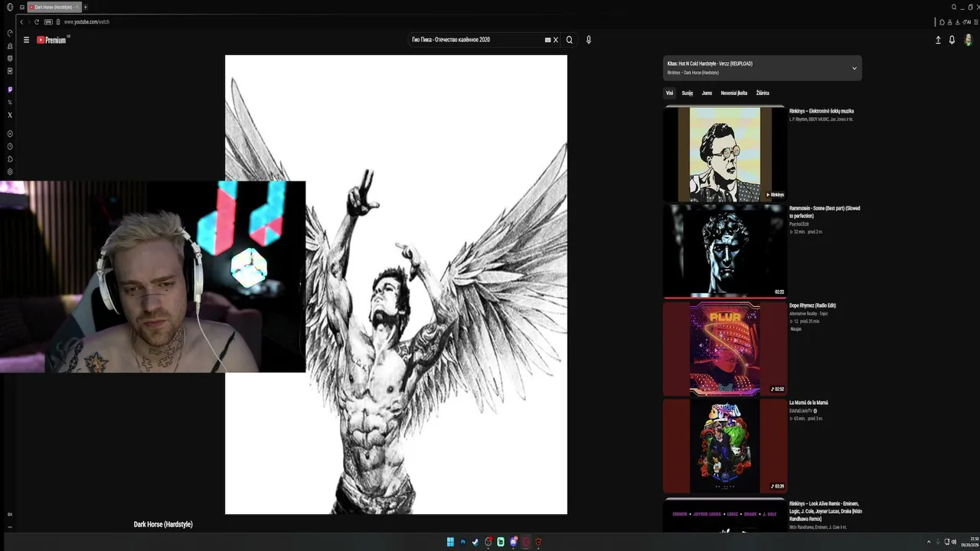Reload the page with the refresh icon
Viewport: 980px width, 551px height.
click(37, 22)
